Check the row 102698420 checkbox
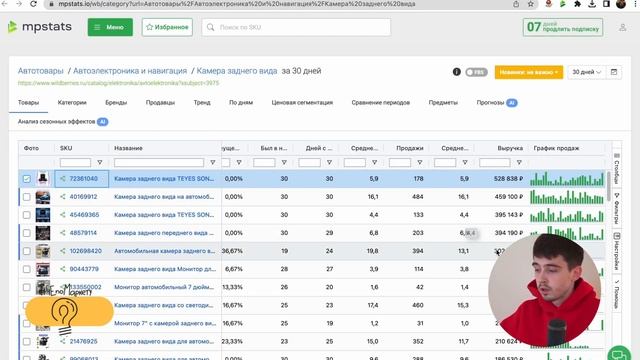Image resolution: width=640 pixels, height=360 pixels. pyautogui.click(x=27, y=251)
